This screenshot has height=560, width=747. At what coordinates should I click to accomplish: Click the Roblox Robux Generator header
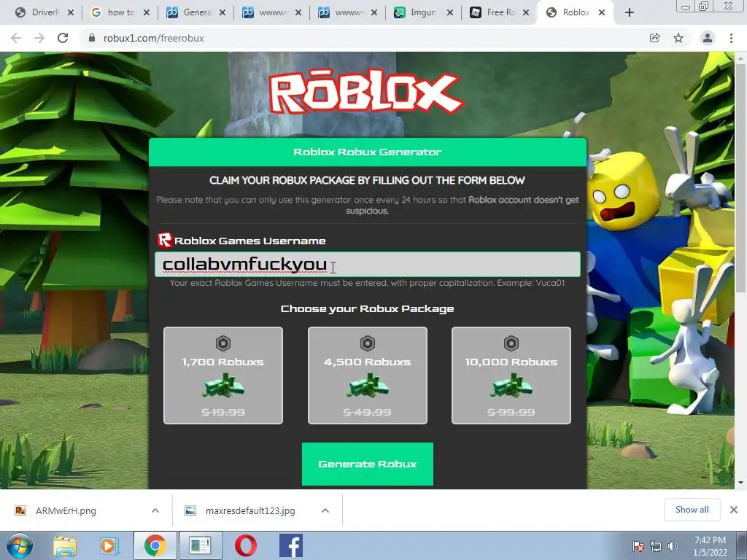368,152
